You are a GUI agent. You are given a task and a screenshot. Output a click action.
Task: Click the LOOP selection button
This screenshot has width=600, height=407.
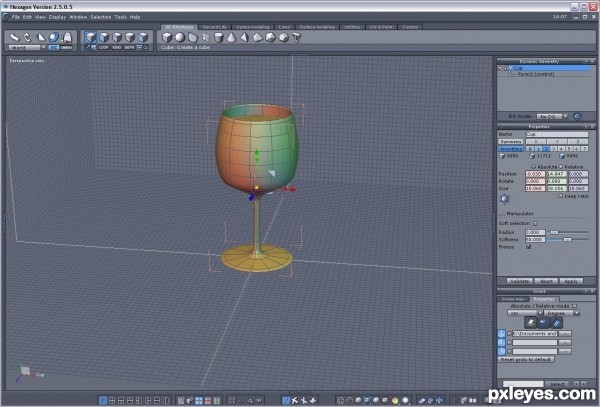click(x=104, y=47)
